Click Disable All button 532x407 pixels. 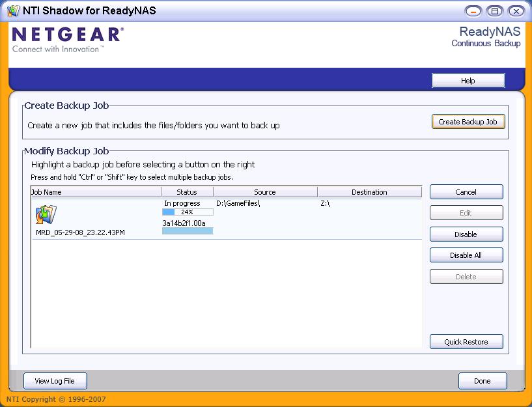coord(466,255)
